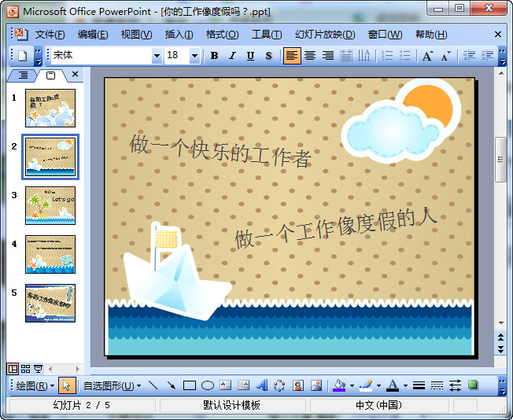Click the vertical text direction icon
Screen dimensions: 513x420
364,56
